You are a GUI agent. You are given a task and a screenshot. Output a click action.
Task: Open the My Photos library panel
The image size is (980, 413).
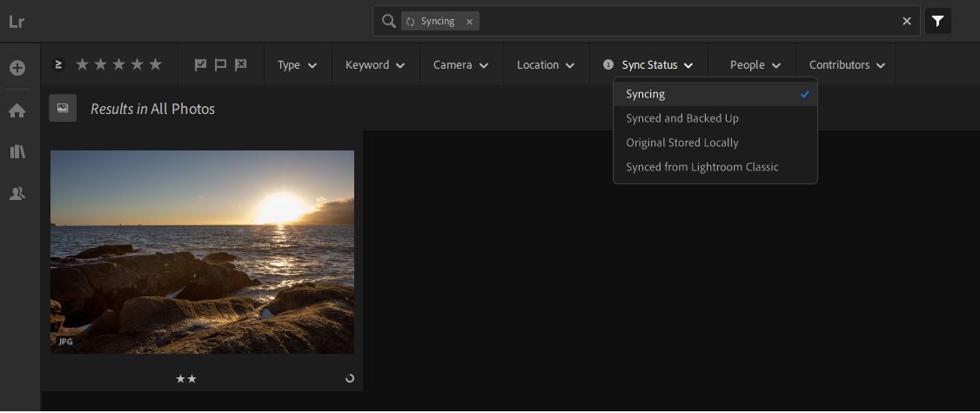tap(17, 152)
